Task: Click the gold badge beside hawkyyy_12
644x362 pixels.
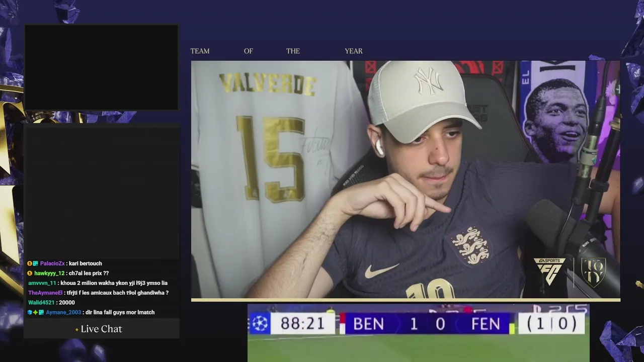Action: tap(30, 273)
